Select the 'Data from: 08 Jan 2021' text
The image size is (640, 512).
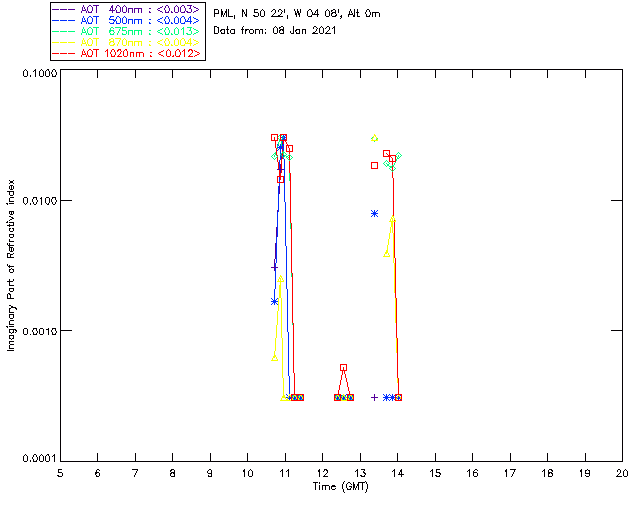pos(275,30)
